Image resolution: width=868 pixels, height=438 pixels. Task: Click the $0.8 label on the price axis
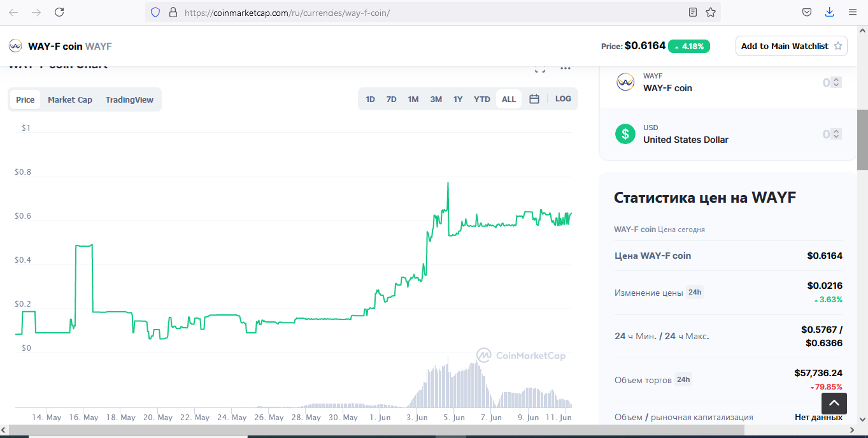tap(23, 172)
